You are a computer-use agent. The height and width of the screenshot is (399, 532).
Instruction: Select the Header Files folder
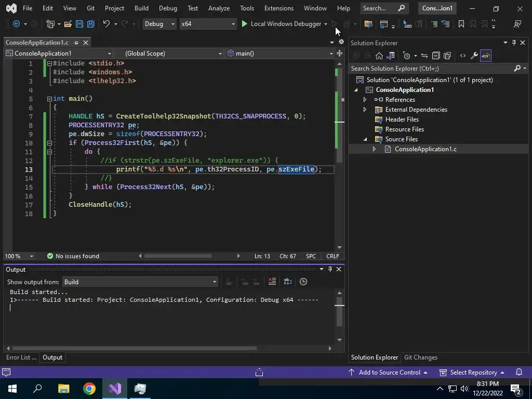pos(402,119)
